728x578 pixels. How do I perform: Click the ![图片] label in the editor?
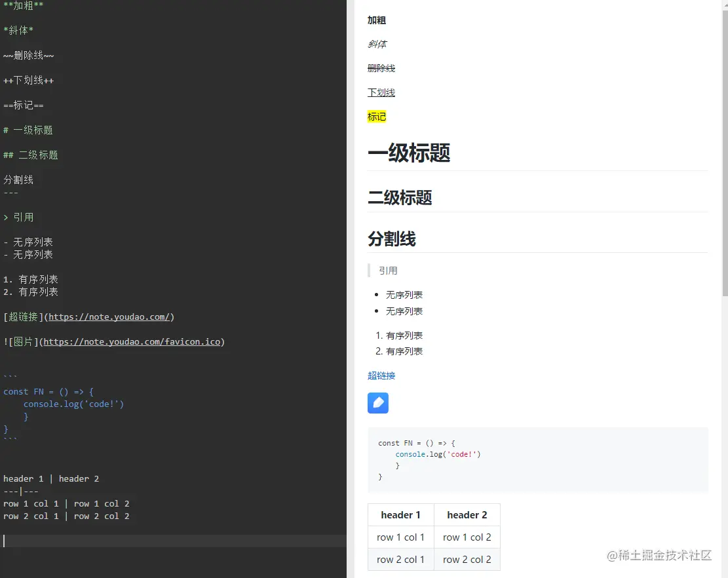(21, 341)
